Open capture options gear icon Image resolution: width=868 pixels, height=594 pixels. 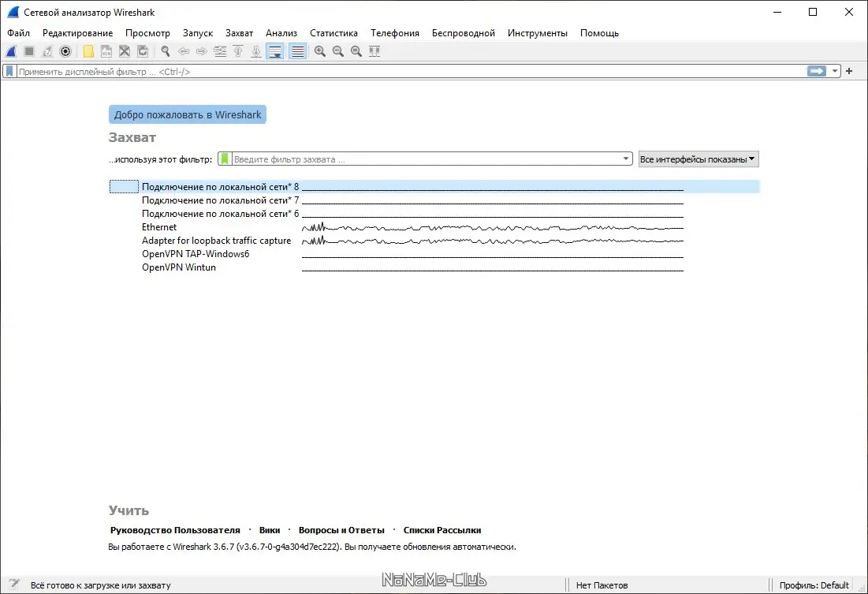(x=65, y=51)
